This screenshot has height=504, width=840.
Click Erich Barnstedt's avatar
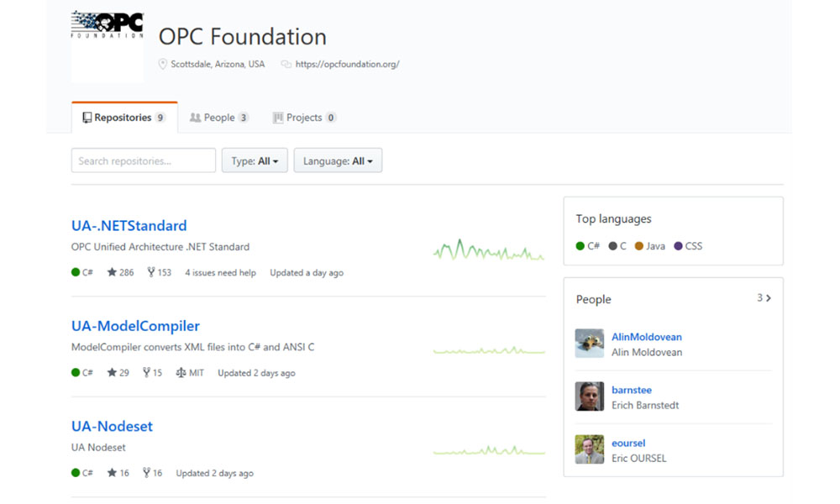tap(590, 396)
